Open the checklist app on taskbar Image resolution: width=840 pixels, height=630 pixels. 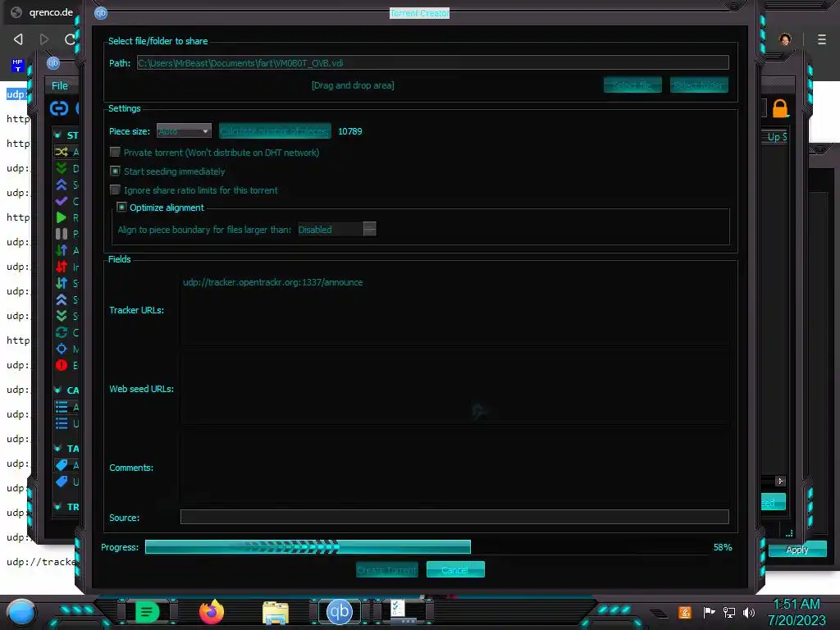403,612
